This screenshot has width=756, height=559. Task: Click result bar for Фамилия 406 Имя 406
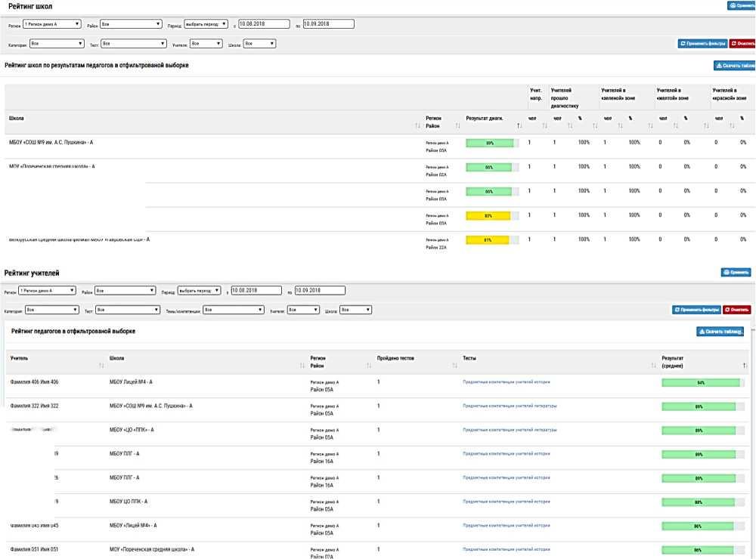(x=701, y=383)
